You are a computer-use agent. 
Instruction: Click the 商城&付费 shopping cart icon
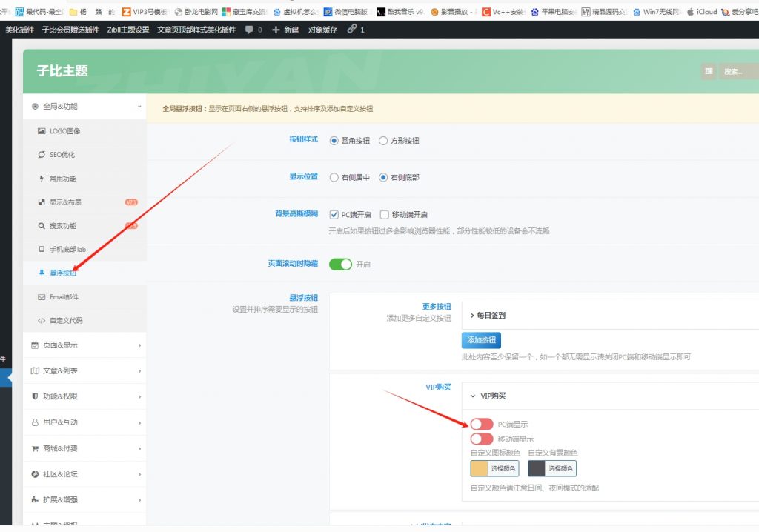click(35, 448)
